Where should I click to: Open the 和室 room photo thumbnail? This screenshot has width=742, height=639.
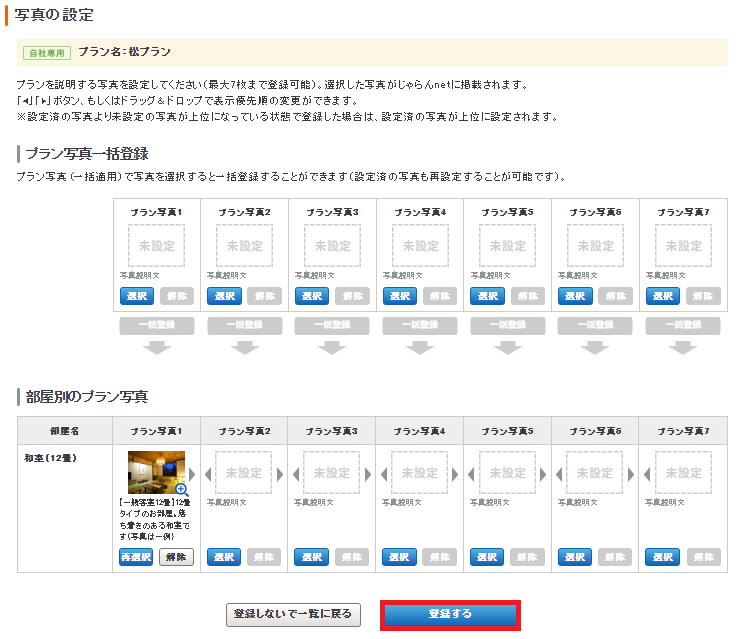(155, 472)
